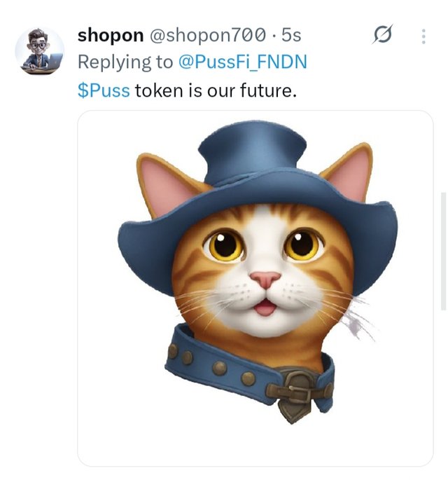
Task: Click the cat's right pink ear
Action: tap(351, 173)
